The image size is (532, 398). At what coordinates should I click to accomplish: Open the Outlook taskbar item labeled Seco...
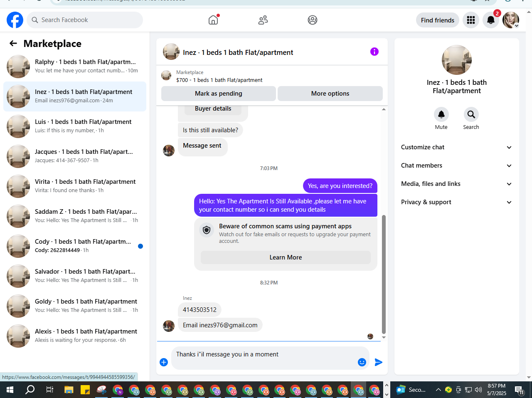pyautogui.click(x=411, y=390)
